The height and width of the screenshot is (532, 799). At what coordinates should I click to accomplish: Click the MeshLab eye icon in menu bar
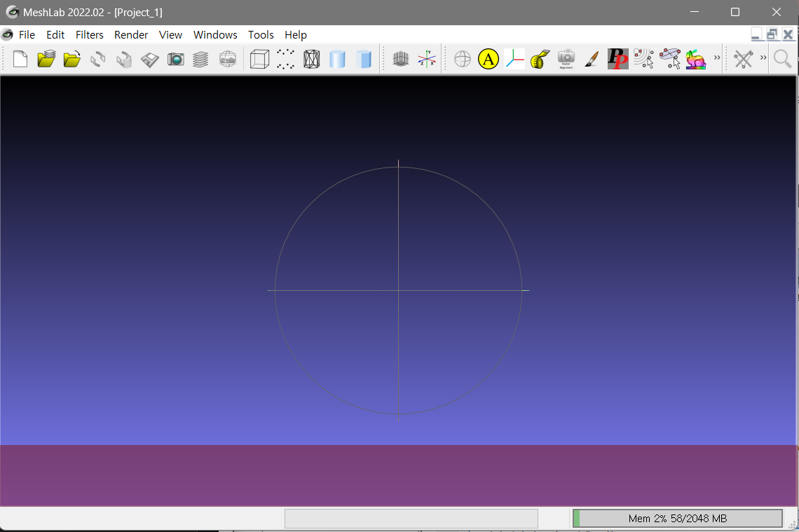pos(7,34)
